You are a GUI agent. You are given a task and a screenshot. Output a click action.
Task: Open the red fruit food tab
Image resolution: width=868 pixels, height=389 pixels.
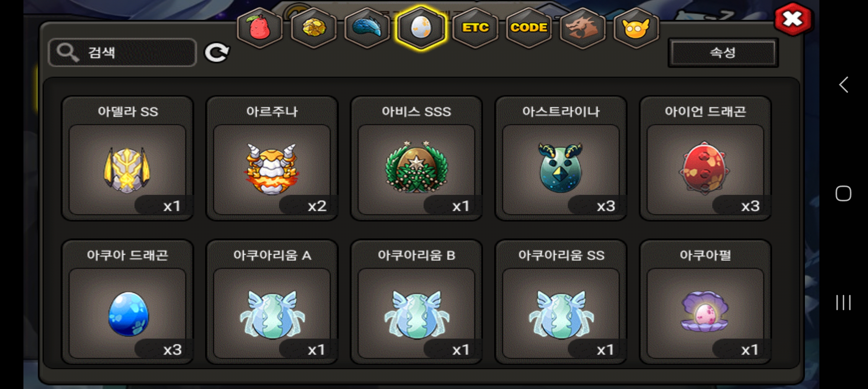tap(260, 28)
